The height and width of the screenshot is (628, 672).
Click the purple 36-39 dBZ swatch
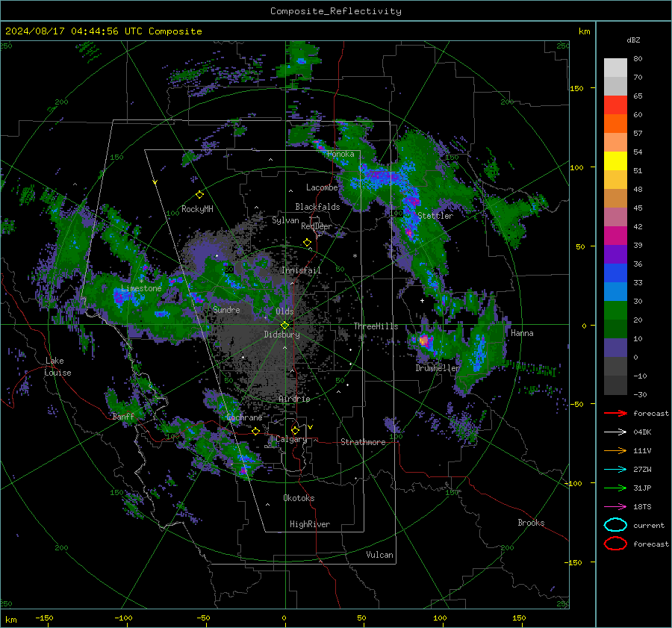pyautogui.click(x=615, y=254)
